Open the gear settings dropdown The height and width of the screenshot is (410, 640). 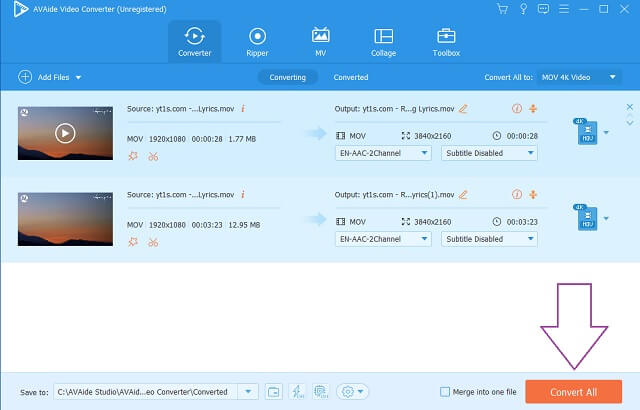(352, 392)
